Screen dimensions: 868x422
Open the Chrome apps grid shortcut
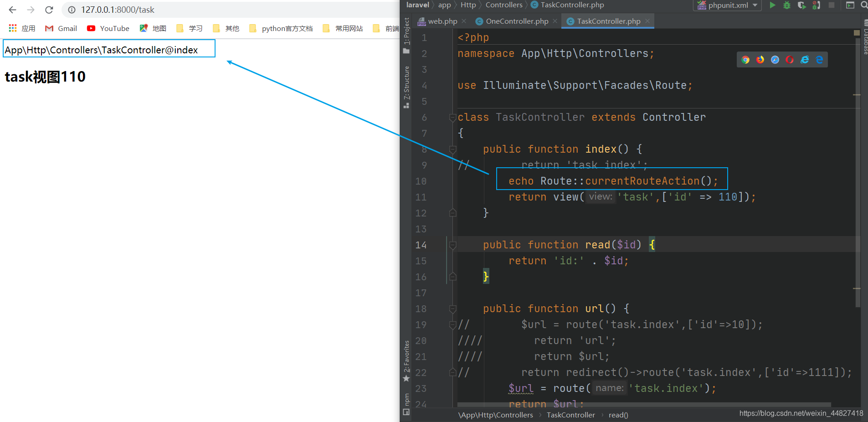(x=13, y=28)
